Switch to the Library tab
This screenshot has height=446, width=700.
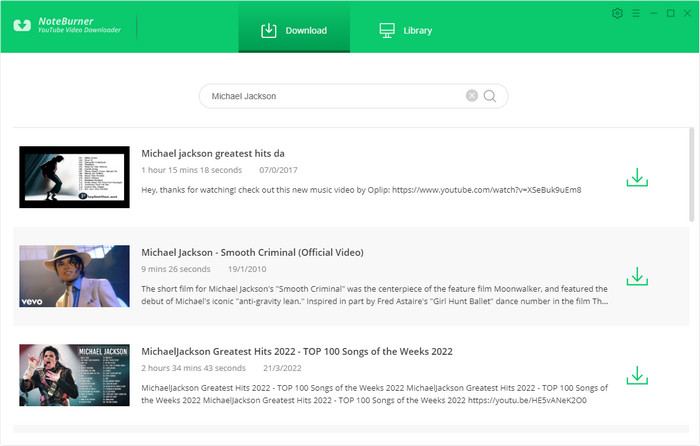[x=405, y=30]
